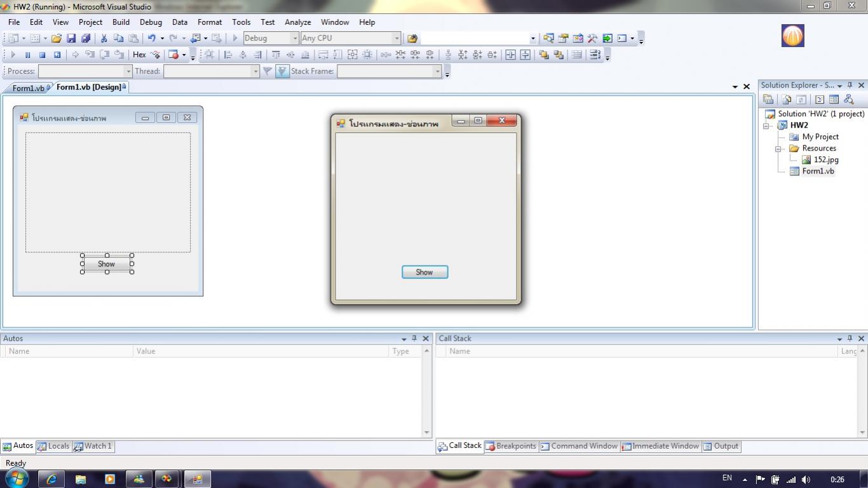Switch to the Watch 1 tab
Screen dimensions: 868x488
pos(93,446)
